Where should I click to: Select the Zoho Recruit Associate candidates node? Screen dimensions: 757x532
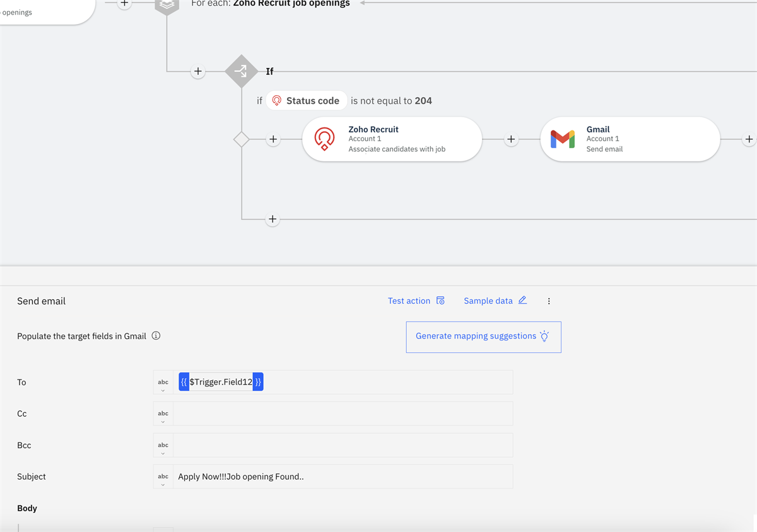(x=392, y=139)
